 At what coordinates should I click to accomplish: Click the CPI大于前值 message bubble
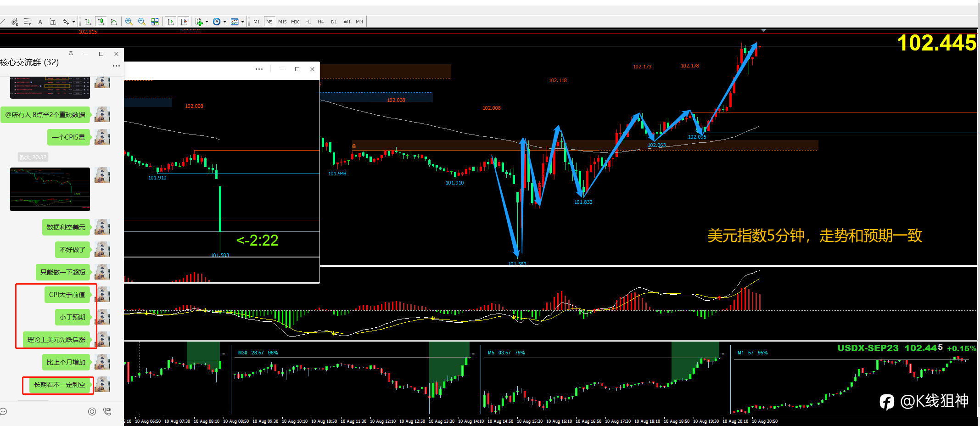[67, 295]
